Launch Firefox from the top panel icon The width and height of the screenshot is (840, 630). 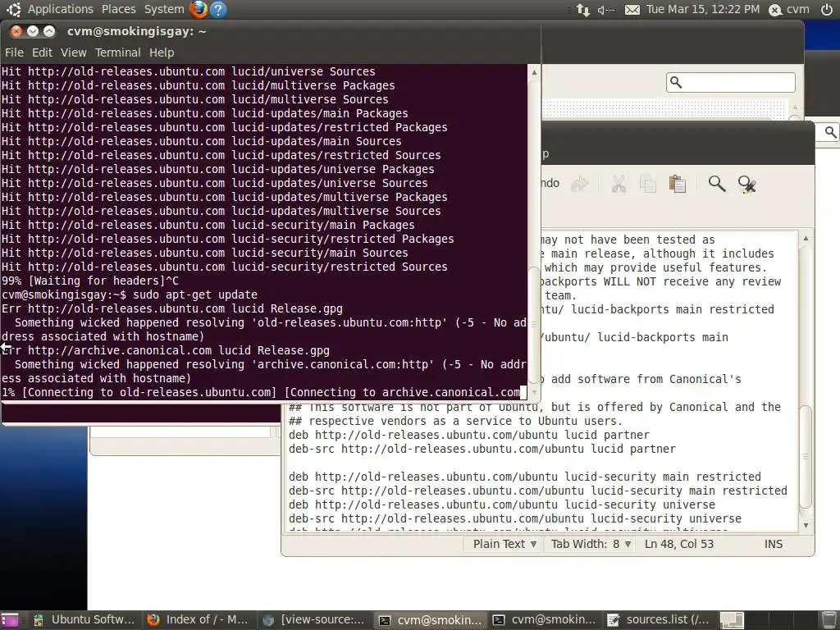pos(199,9)
